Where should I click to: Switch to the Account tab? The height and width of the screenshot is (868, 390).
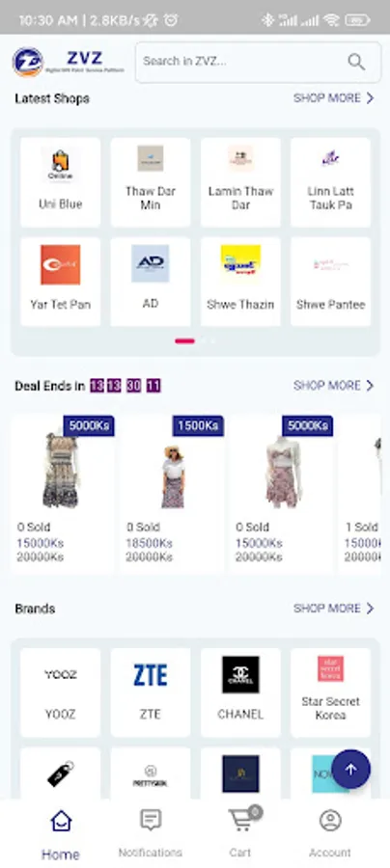coord(330,833)
